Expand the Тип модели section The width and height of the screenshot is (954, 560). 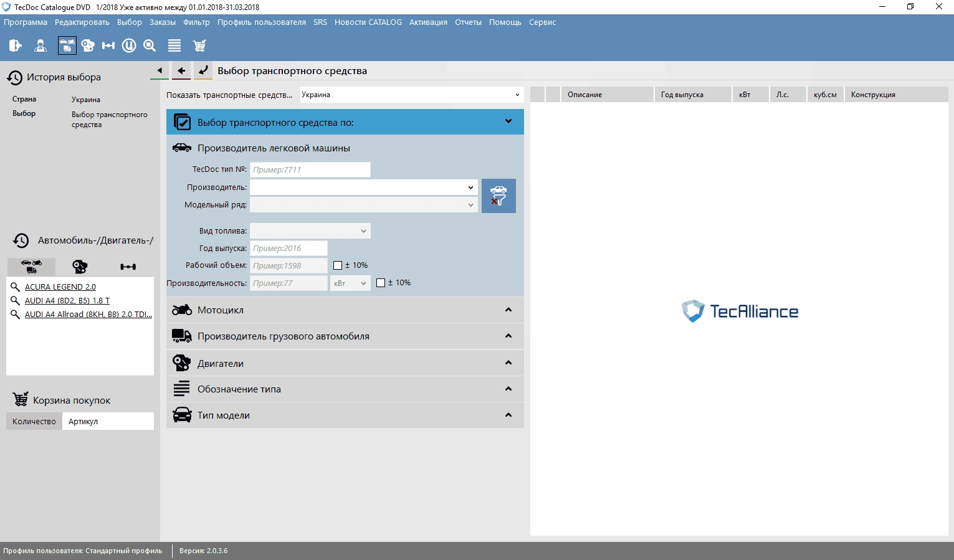[508, 415]
